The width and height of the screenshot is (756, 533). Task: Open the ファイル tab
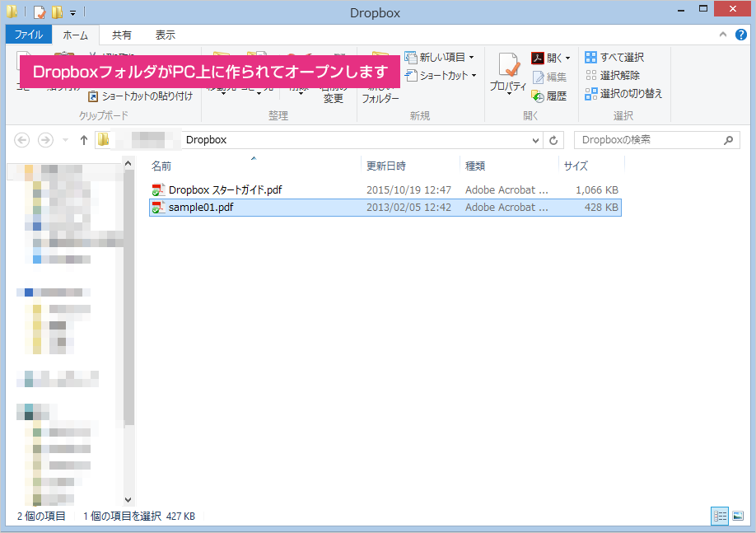pos(29,35)
